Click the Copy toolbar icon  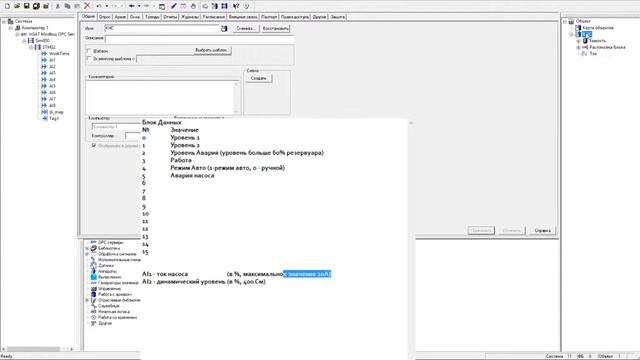click(67, 6)
